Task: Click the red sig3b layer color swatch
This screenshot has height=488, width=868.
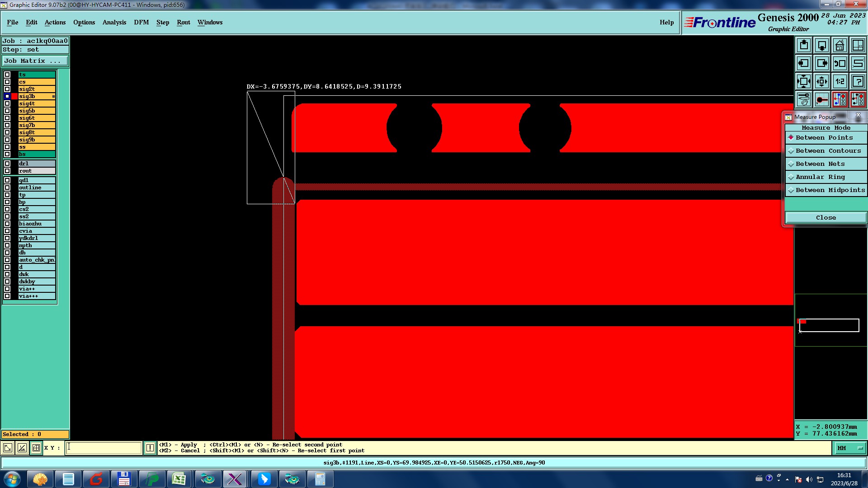Action: pos(14,96)
